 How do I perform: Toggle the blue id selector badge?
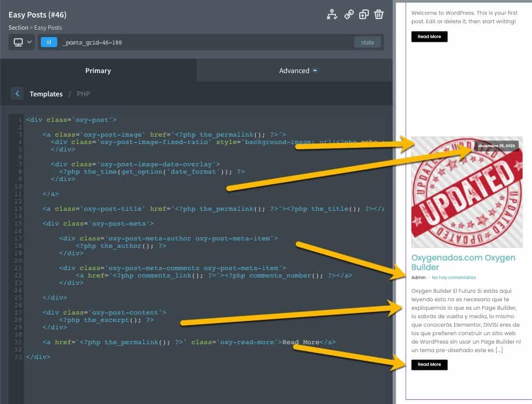[x=49, y=42]
